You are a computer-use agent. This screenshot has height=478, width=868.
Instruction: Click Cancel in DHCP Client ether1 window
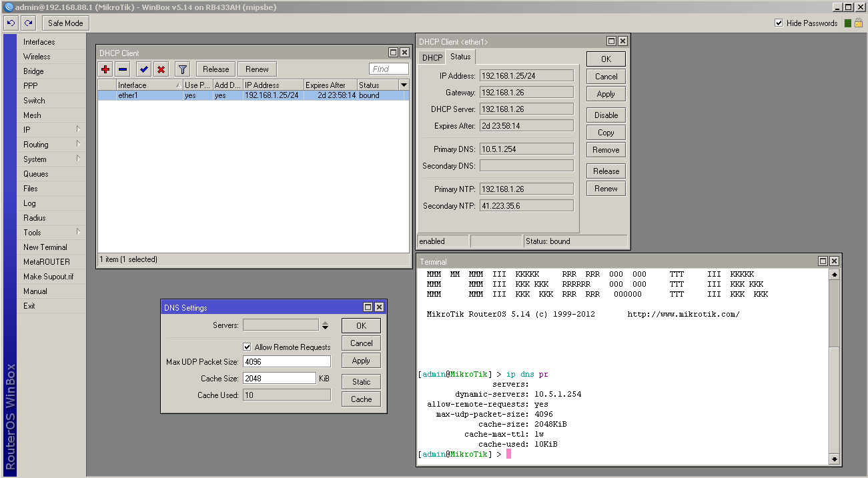point(606,77)
